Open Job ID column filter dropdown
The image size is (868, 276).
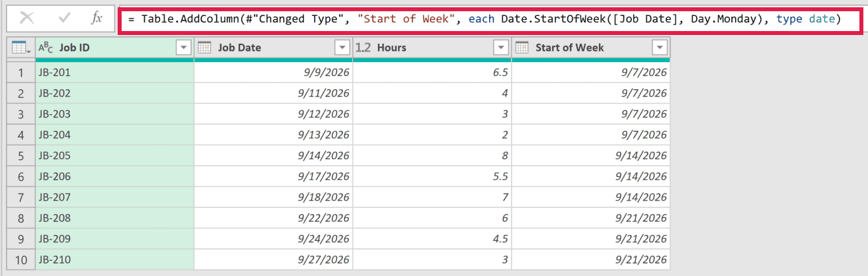[183, 48]
